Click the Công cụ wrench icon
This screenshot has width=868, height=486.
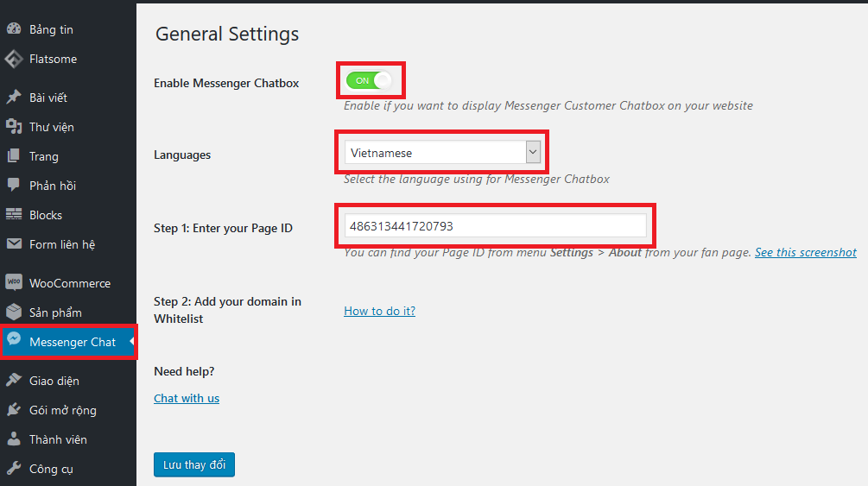pyautogui.click(x=14, y=468)
